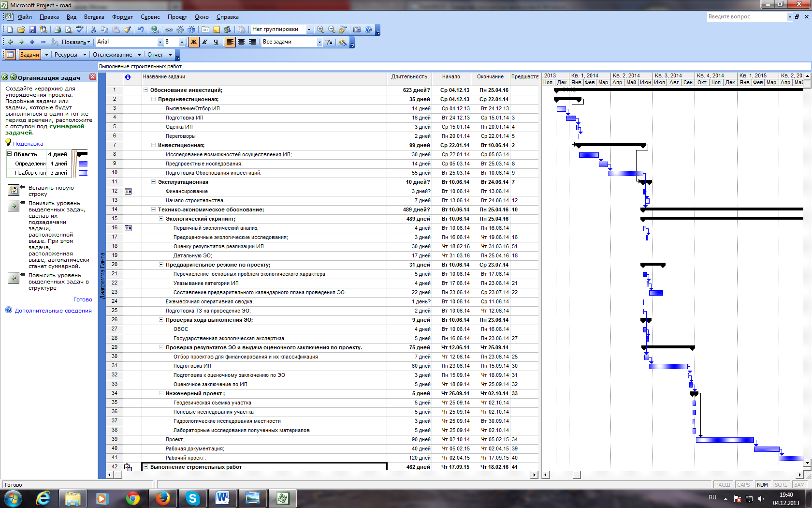Screen dimensions: 812x508
Task: Open the Показать outline level dropdown
Action: tap(75, 42)
